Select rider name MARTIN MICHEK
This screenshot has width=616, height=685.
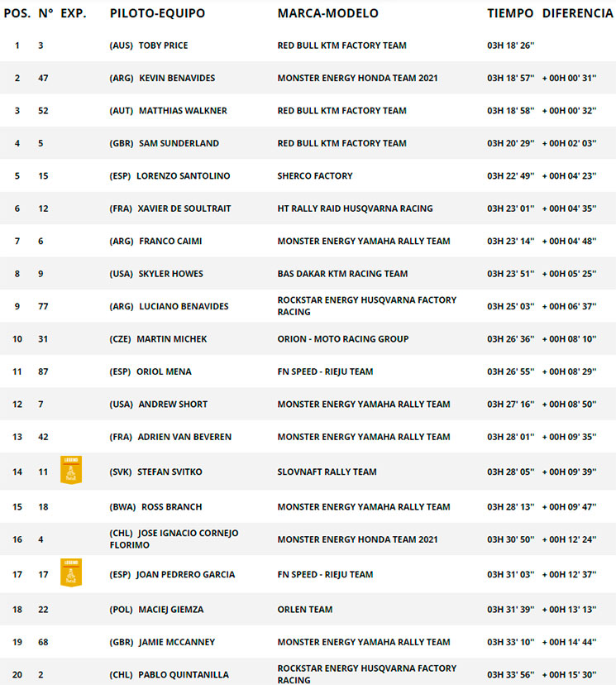click(172, 339)
